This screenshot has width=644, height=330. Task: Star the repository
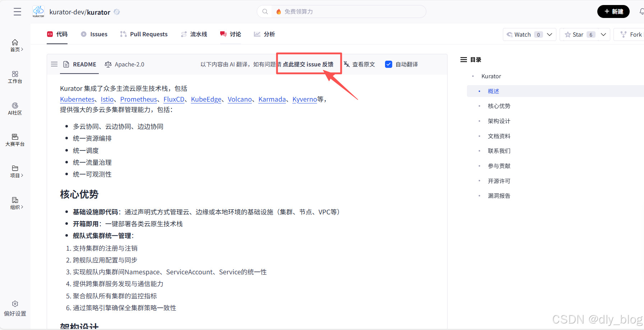point(574,34)
